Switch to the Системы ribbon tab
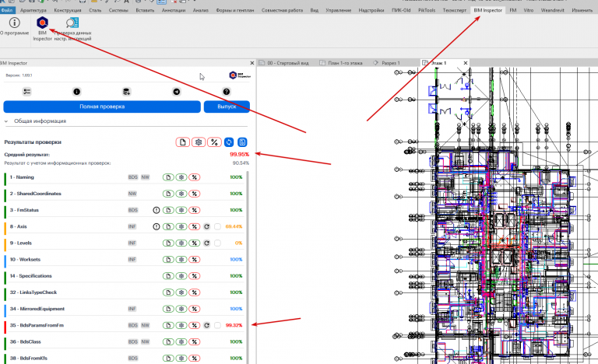The height and width of the screenshot is (364, 598). point(118,10)
